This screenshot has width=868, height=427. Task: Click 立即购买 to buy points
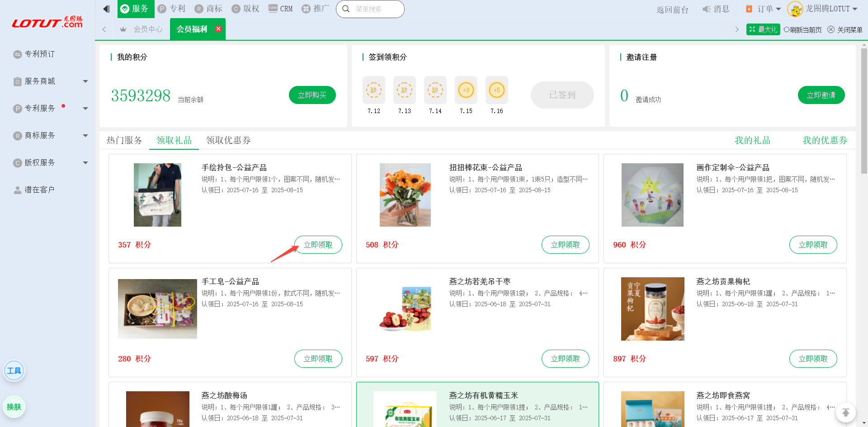coord(312,95)
